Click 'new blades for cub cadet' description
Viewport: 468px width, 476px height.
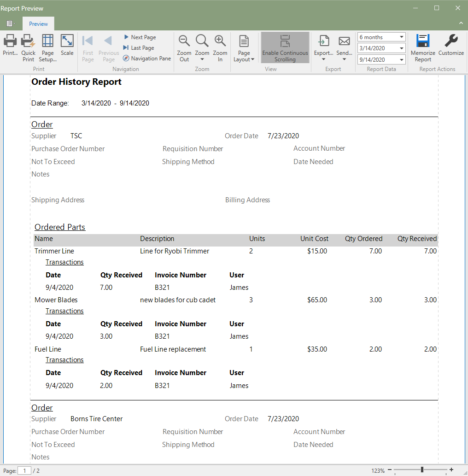pyautogui.click(x=177, y=300)
